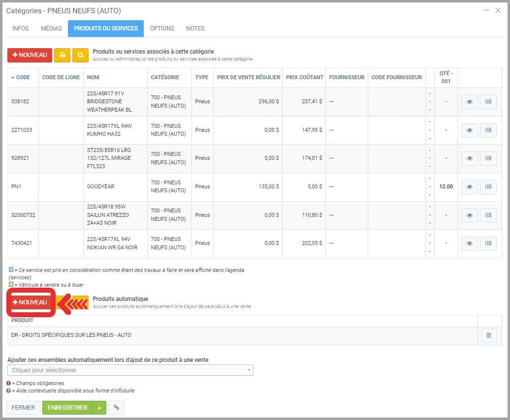Sort table by CODE column header

[x=23, y=77]
